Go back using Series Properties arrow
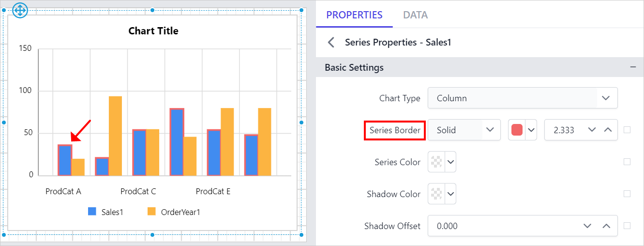Viewport: 644px width, 246px height. pyautogui.click(x=331, y=43)
